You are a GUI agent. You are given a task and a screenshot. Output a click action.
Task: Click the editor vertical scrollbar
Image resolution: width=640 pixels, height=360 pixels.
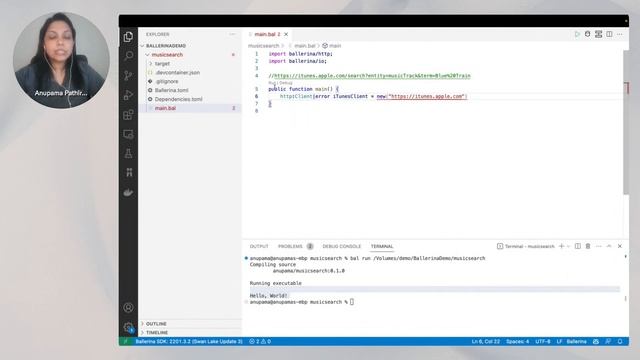(x=626, y=122)
